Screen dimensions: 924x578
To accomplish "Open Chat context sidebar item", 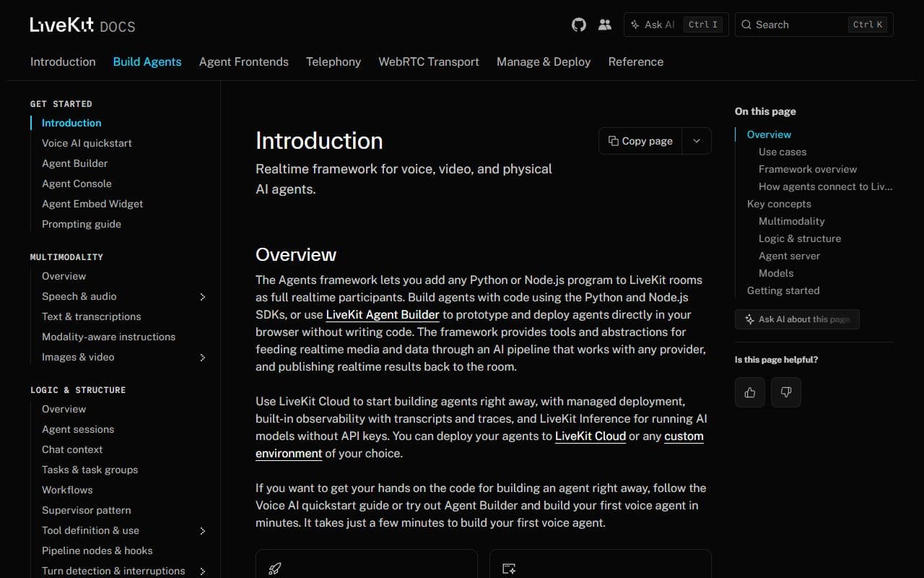I will (x=72, y=449).
